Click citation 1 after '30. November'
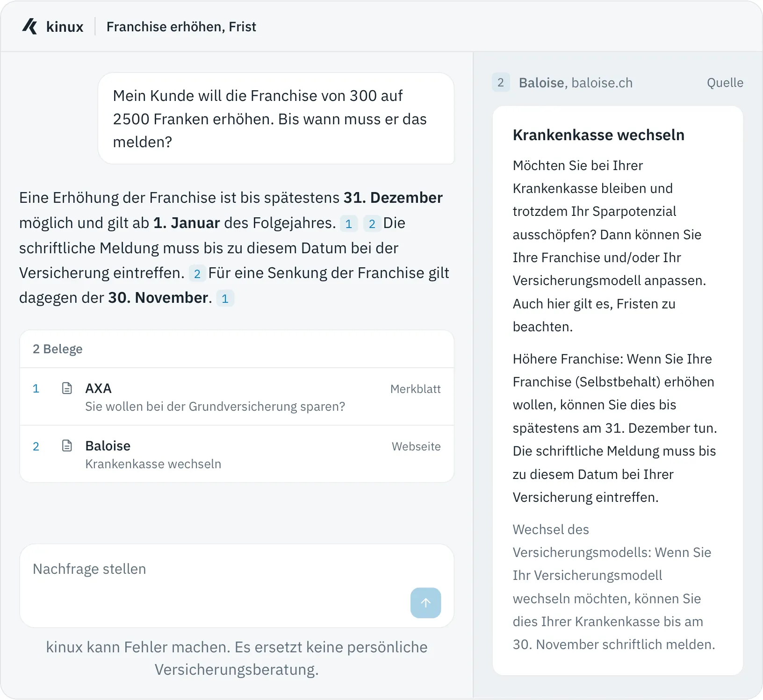This screenshot has width=763, height=700. [x=225, y=299]
